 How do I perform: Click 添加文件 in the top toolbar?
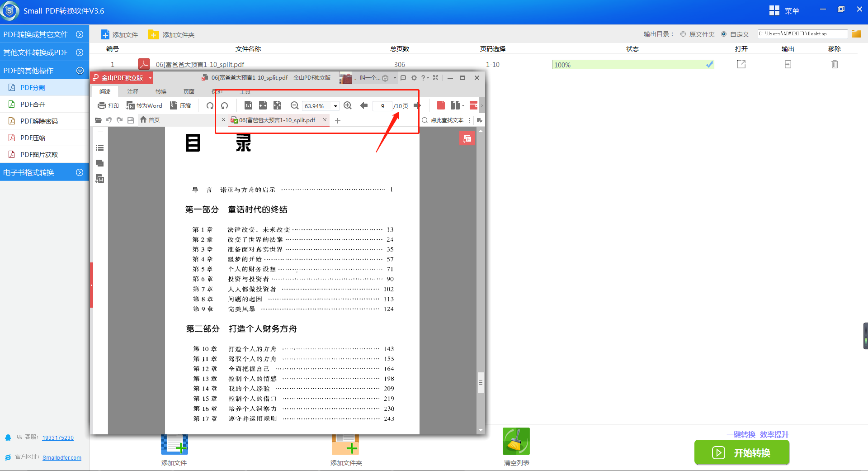point(119,35)
